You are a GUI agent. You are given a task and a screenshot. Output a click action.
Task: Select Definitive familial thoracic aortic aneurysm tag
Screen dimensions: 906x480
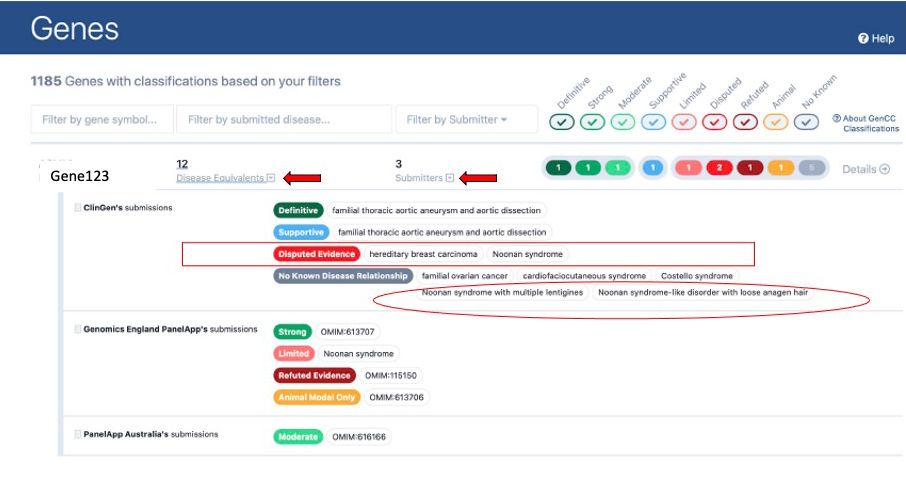[x=436, y=210]
